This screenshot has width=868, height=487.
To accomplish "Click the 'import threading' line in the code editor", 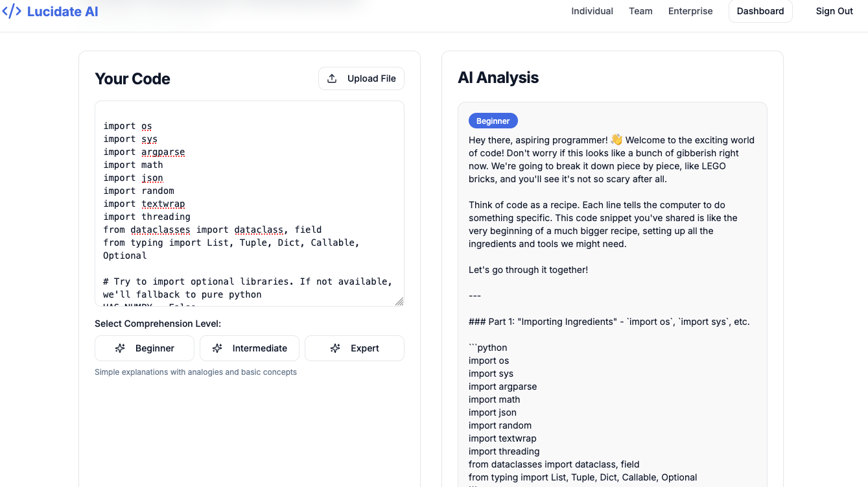I will [147, 217].
